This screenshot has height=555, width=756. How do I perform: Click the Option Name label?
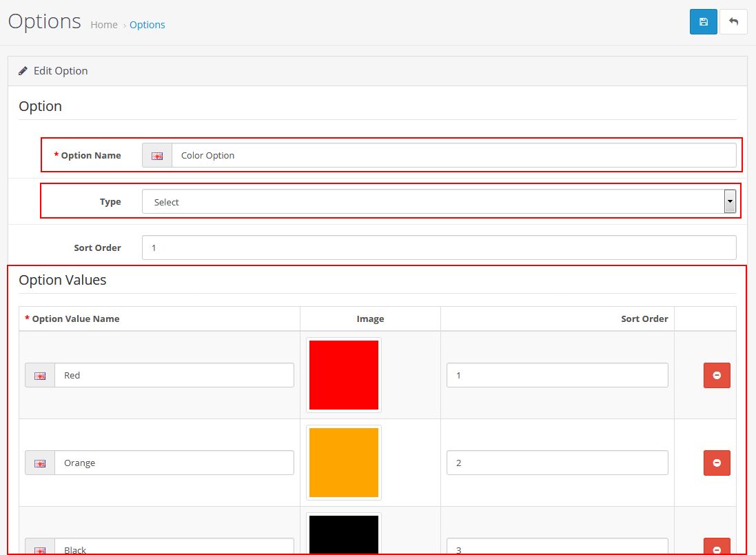coord(88,155)
